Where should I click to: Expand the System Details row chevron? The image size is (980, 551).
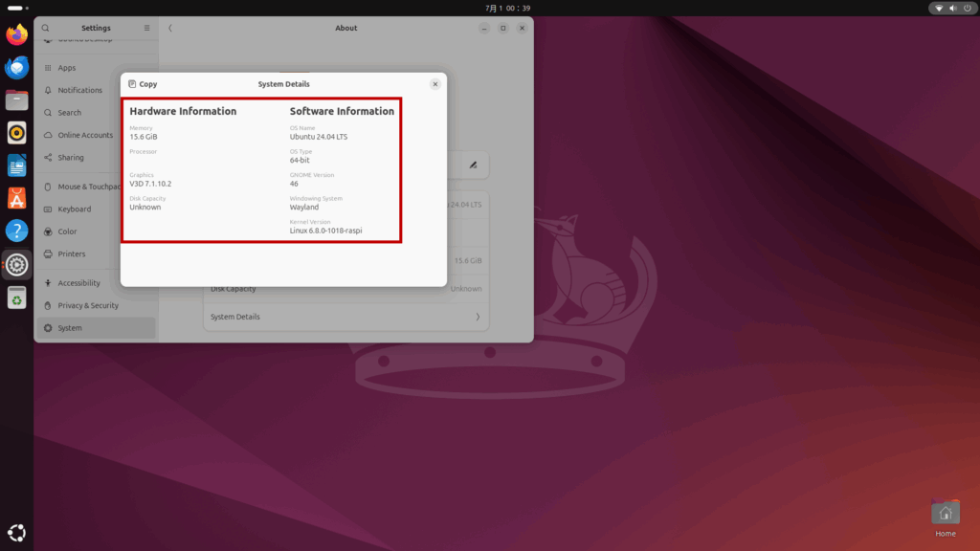[477, 317]
